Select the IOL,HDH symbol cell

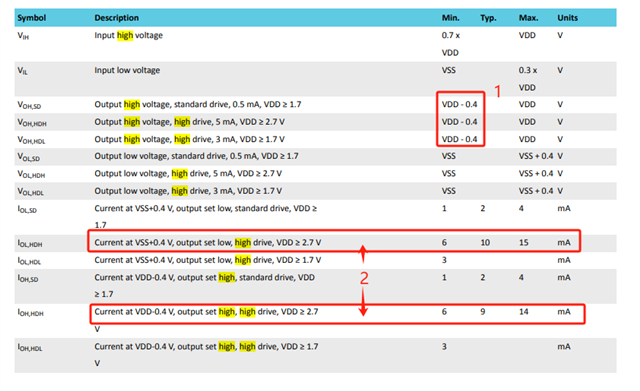click(30, 244)
